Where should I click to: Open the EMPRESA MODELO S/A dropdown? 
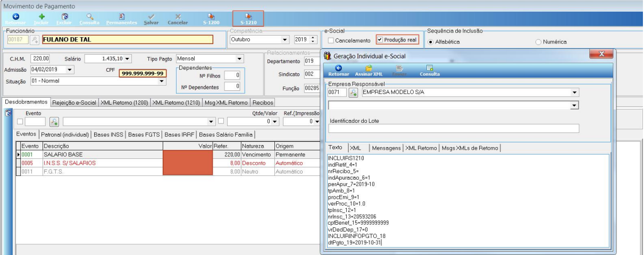pos(574,92)
